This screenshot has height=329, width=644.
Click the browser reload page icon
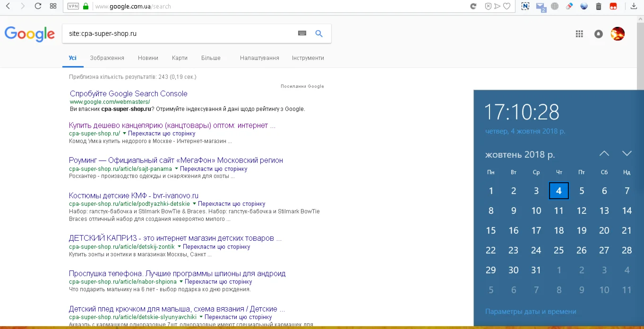(38, 6)
